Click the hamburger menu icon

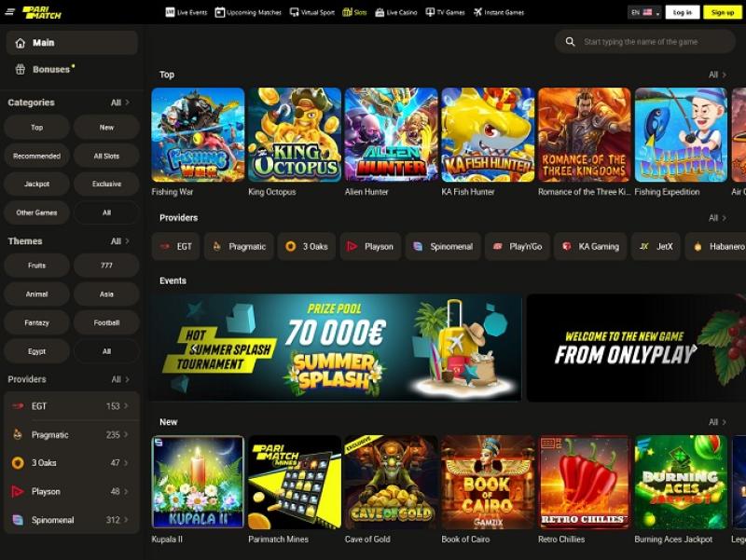10,12
